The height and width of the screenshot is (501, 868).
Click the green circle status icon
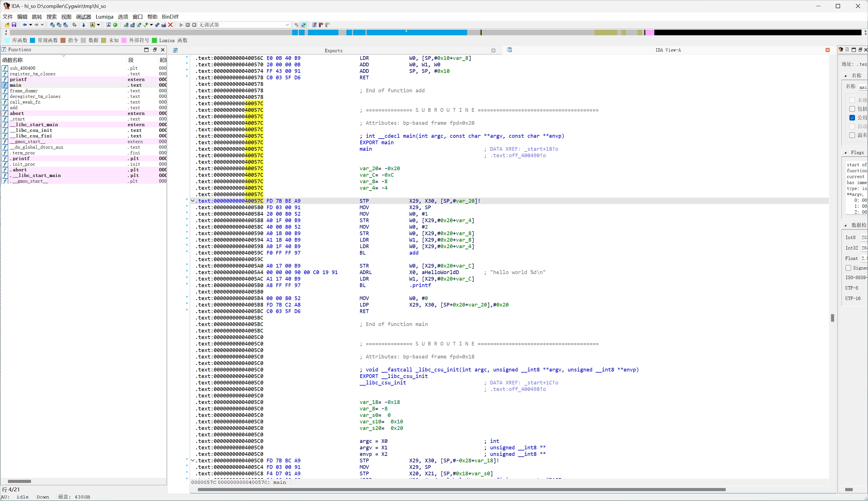click(115, 25)
